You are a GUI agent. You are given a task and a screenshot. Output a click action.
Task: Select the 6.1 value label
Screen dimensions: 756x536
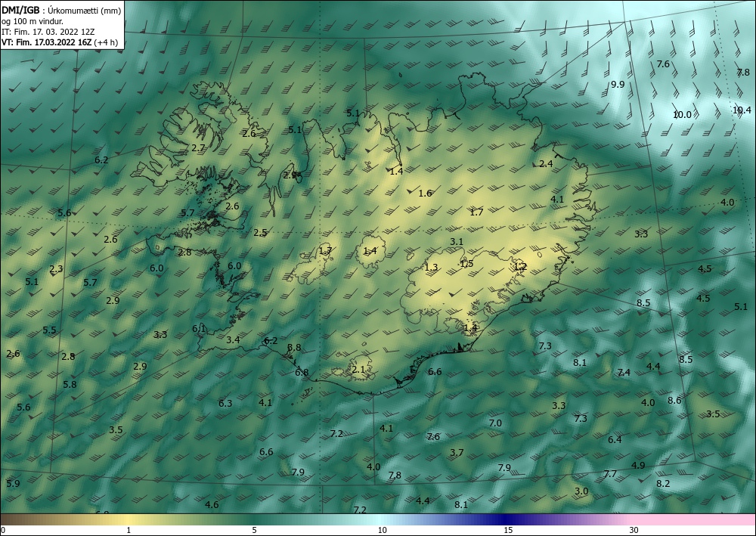click(199, 329)
